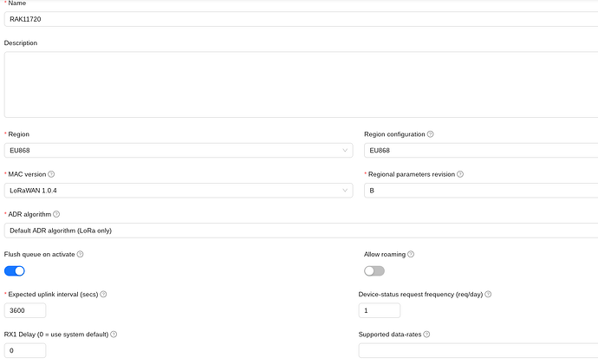Click the RX1 Delay input field
Screen dimensions: 598x364
25,350
